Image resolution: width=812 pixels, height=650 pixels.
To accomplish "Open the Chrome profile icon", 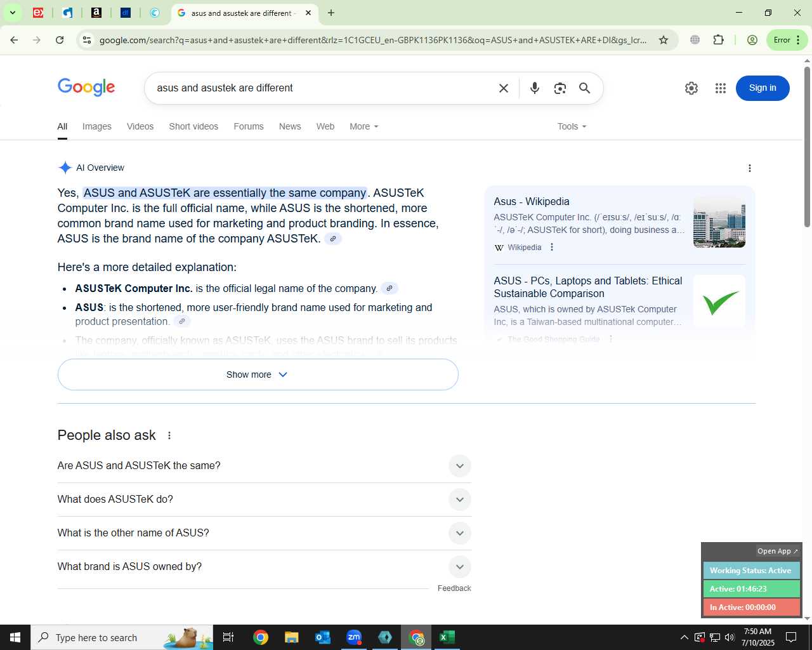I will [752, 40].
